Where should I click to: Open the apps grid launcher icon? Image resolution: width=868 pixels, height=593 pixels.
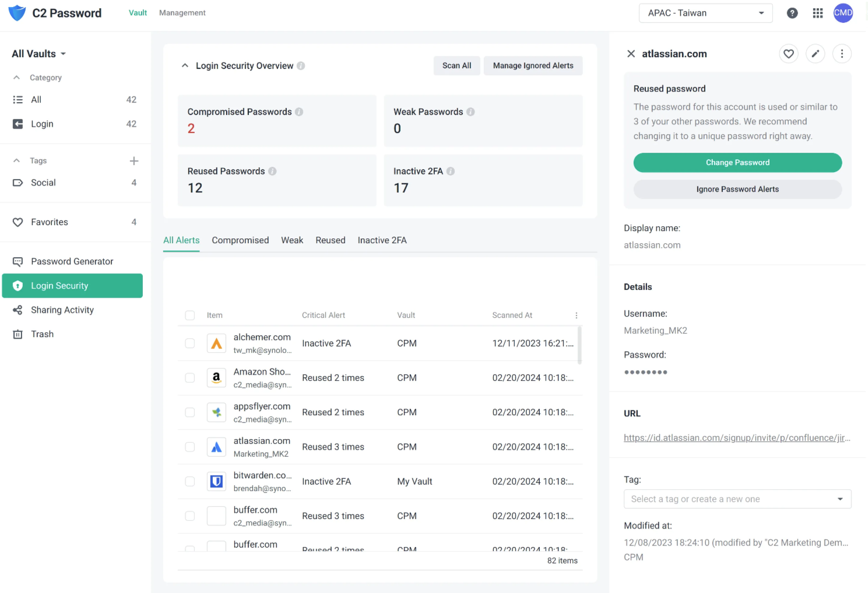[x=817, y=13]
